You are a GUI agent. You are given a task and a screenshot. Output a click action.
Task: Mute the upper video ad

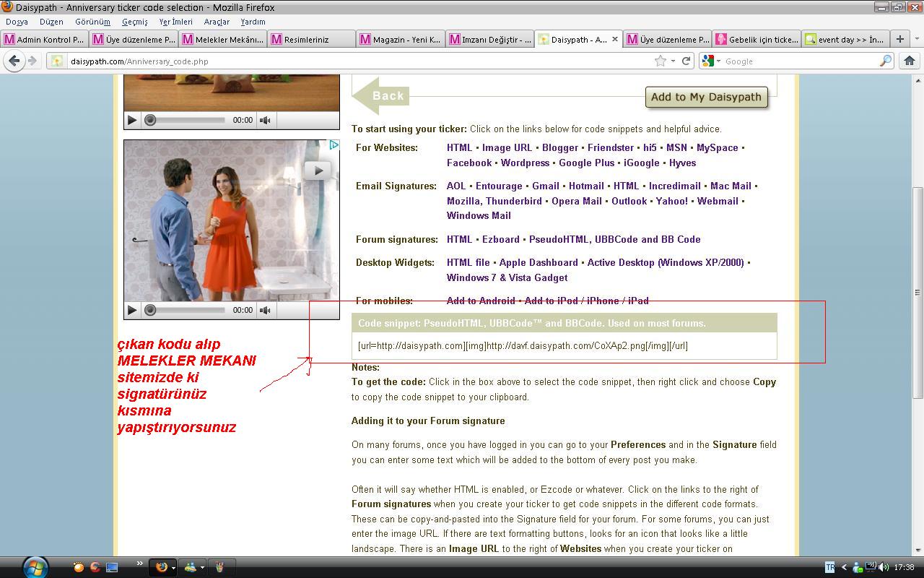pyautogui.click(x=266, y=120)
